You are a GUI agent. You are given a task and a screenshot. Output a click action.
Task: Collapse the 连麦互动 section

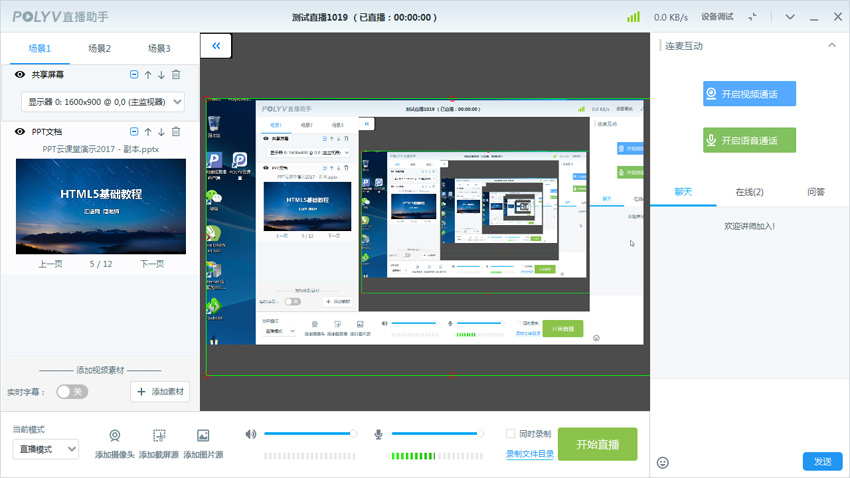point(831,46)
